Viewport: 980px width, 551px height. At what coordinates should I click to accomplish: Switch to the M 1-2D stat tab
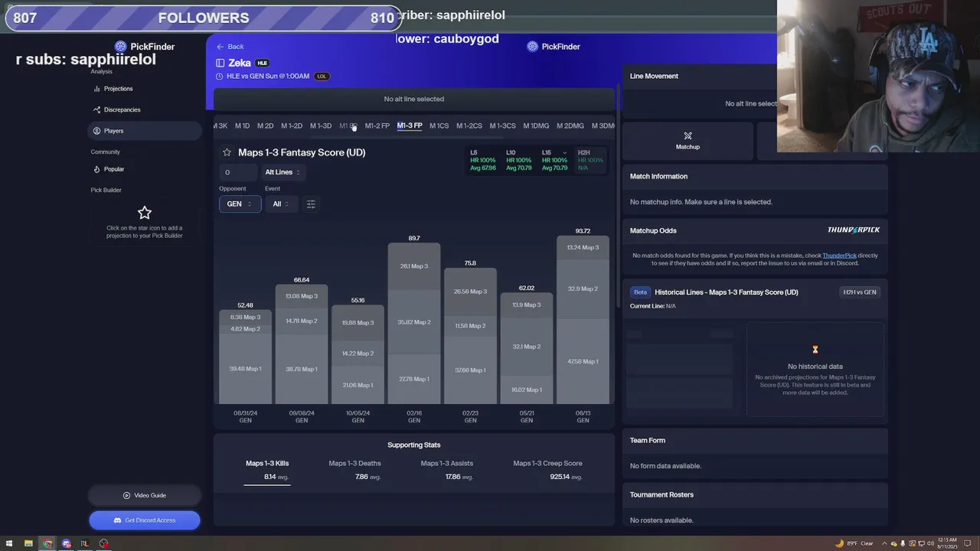[x=291, y=126]
